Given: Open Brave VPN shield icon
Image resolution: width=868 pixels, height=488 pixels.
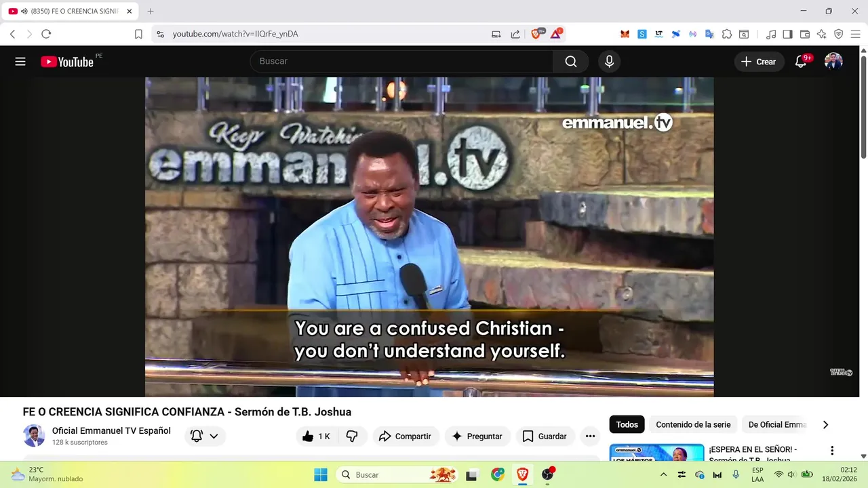Looking at the screenshot, I should click(839, 34).
